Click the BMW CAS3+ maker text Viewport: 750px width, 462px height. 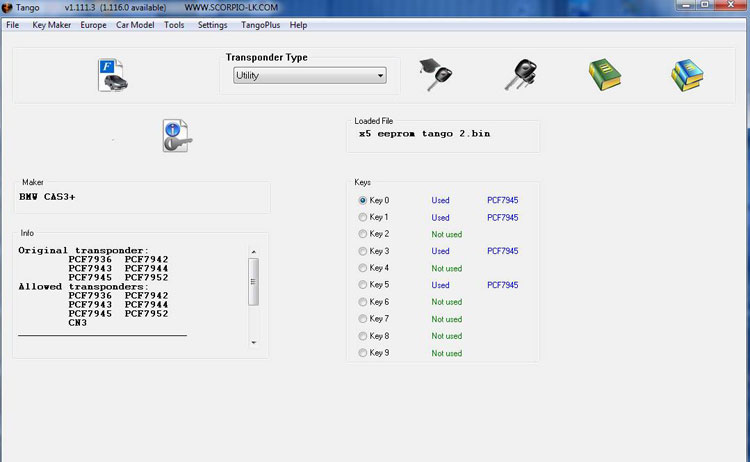pyautogui.click(x=47, y=197)
